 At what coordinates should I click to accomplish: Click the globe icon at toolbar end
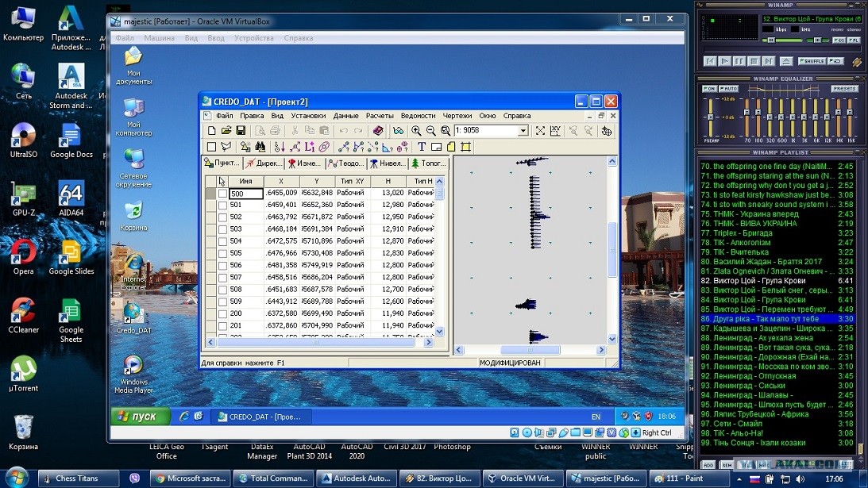click(x=607, y=131)
